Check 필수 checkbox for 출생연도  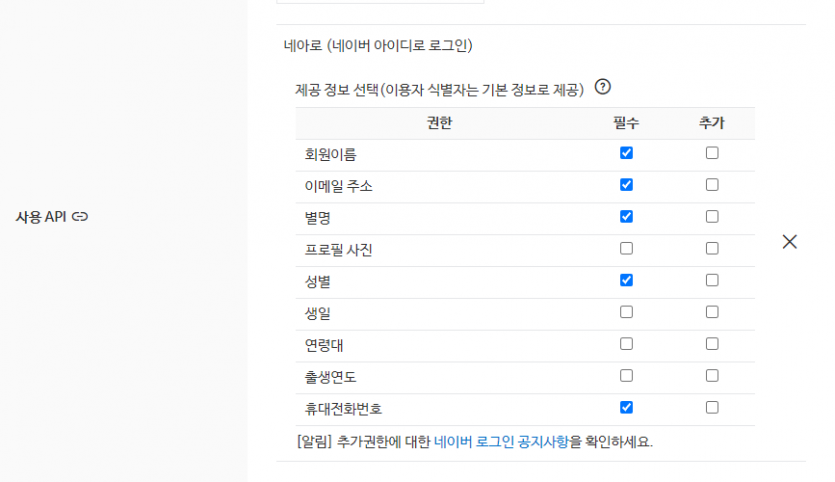coord(626,376)
